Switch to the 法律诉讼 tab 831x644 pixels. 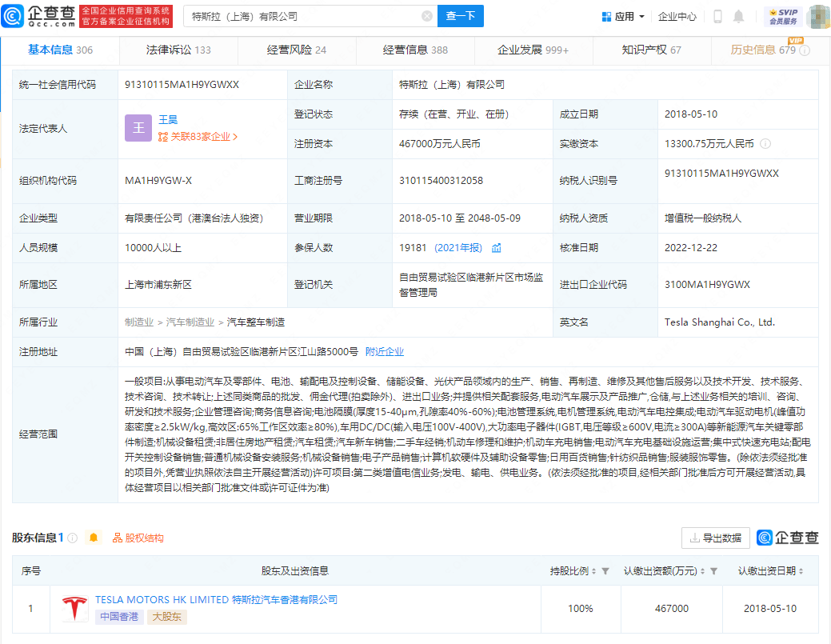coord(178,50)
